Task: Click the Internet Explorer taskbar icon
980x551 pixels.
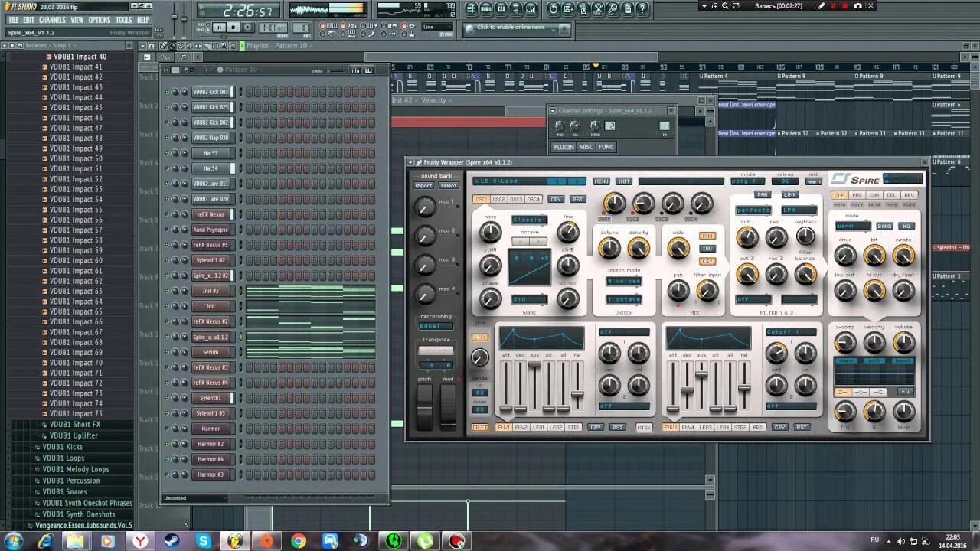Action: point(45,541)
